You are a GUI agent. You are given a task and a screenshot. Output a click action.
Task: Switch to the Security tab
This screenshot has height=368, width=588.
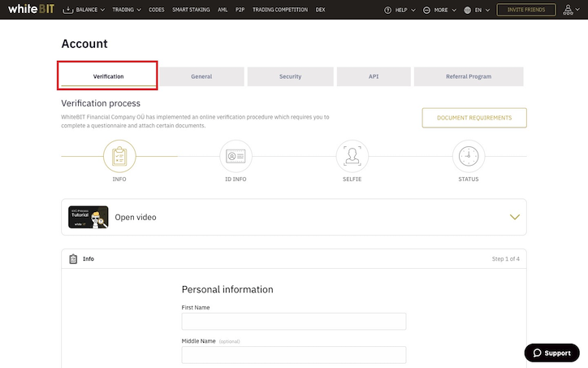pos(290,76)
